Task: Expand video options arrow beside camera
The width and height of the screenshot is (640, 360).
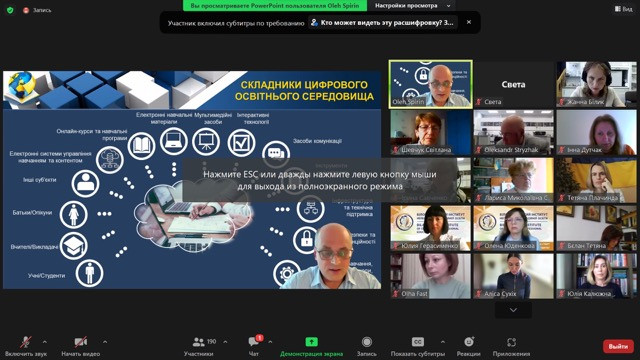Action: pos(105,342)
